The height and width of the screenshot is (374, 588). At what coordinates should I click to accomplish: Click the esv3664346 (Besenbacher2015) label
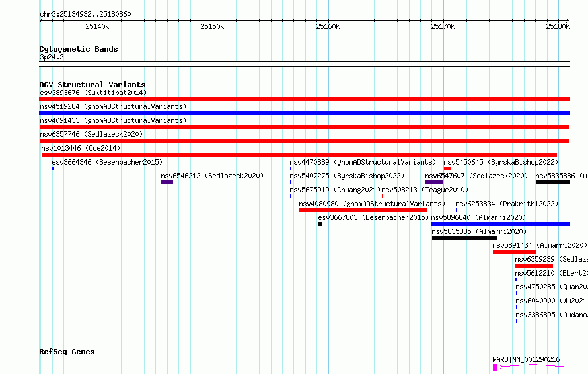coord(107,162)
